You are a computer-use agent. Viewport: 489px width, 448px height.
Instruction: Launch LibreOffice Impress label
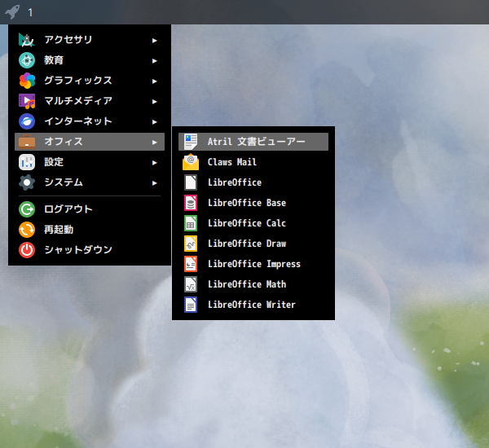(x=254, y=264)
